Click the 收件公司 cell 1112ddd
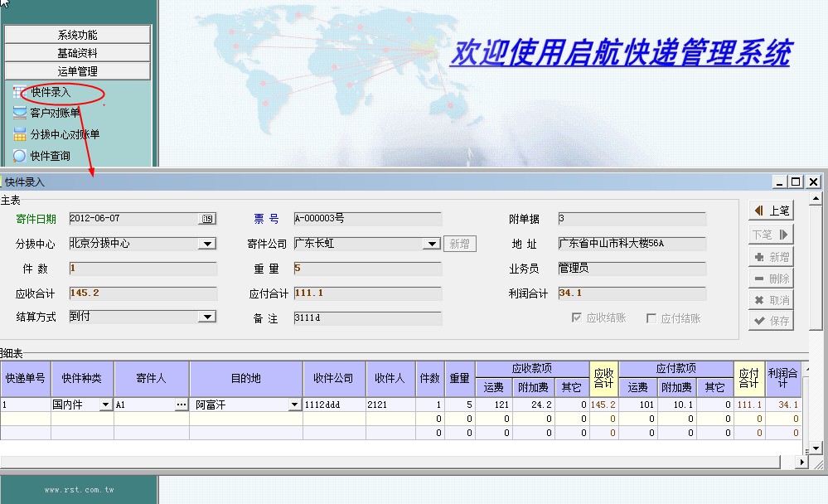 [x=334, y=405]
